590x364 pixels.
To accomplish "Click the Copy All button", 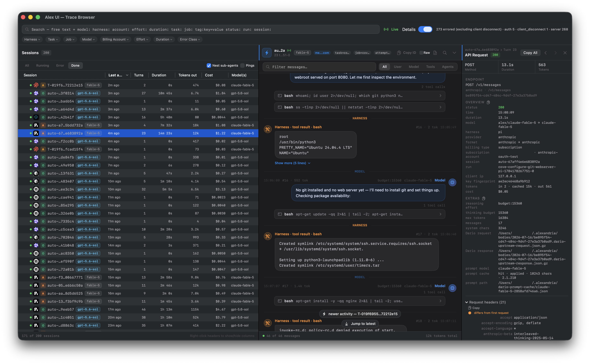I will click(x=530, y=53).
